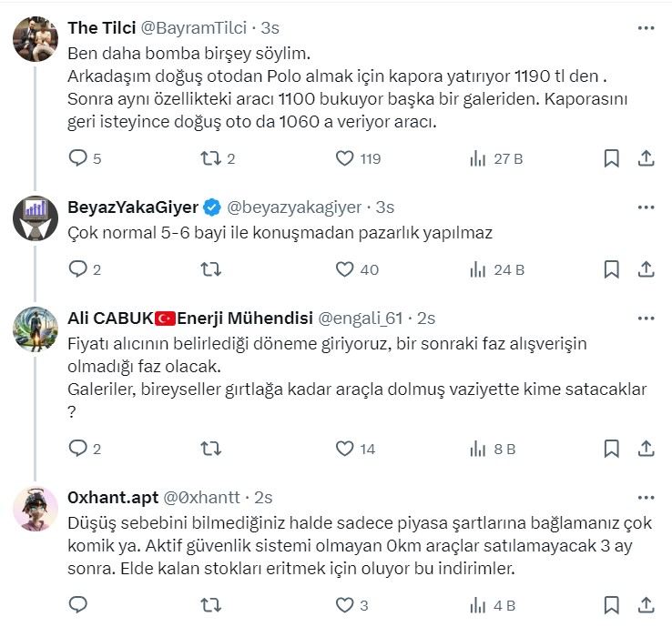
Task: Click The Tilci's profile picture
Action: [x=36, y=38]
